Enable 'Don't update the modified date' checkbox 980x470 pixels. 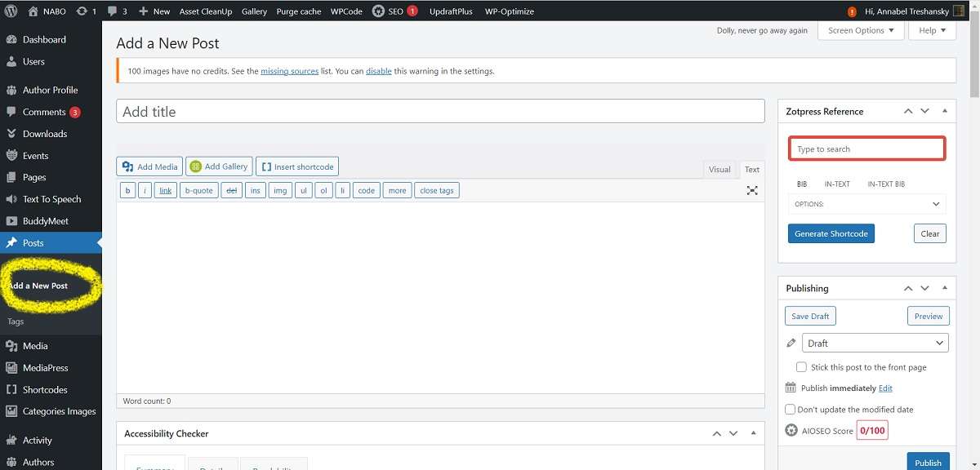pos(790,410)
